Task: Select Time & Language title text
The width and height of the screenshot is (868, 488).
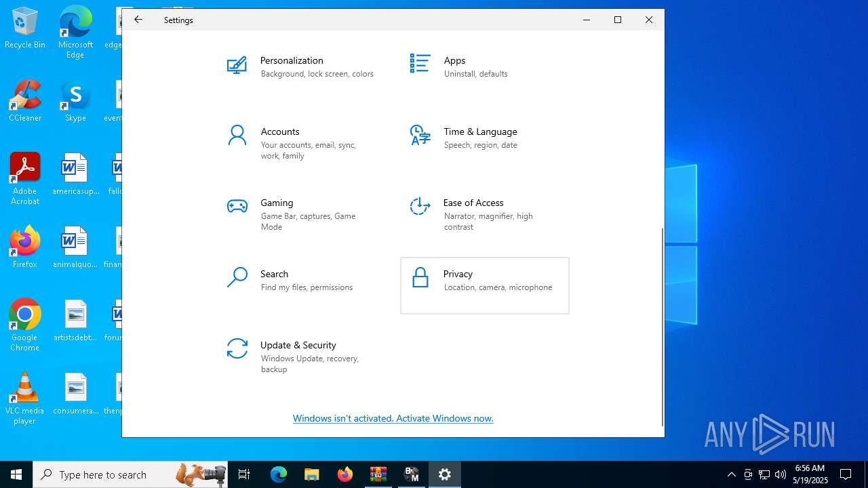Action: click(480, 131)
